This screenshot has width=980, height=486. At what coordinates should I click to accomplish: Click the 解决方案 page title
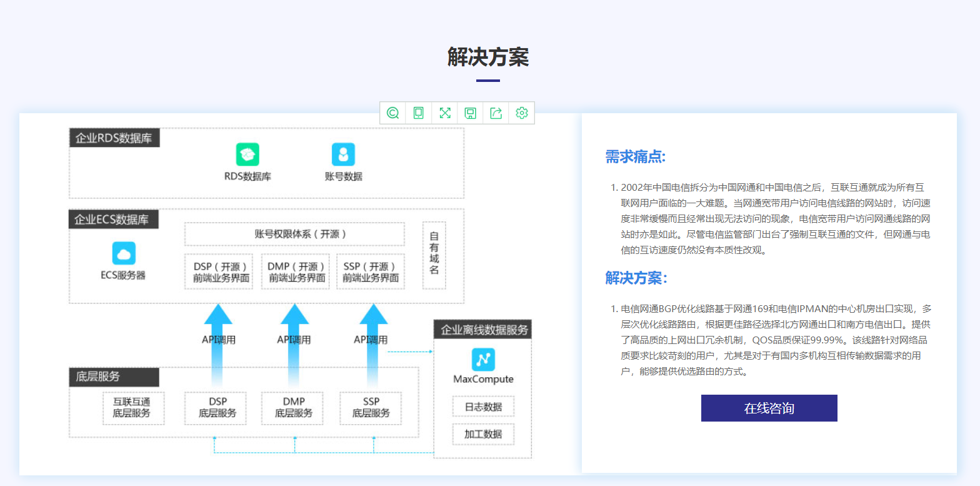(x=488, y=58)
